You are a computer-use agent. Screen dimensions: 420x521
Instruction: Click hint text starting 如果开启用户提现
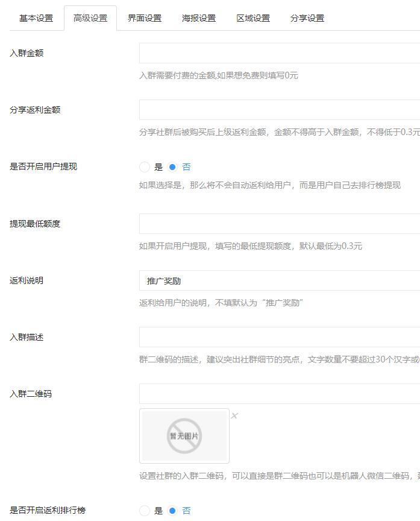tap(251, 246)
